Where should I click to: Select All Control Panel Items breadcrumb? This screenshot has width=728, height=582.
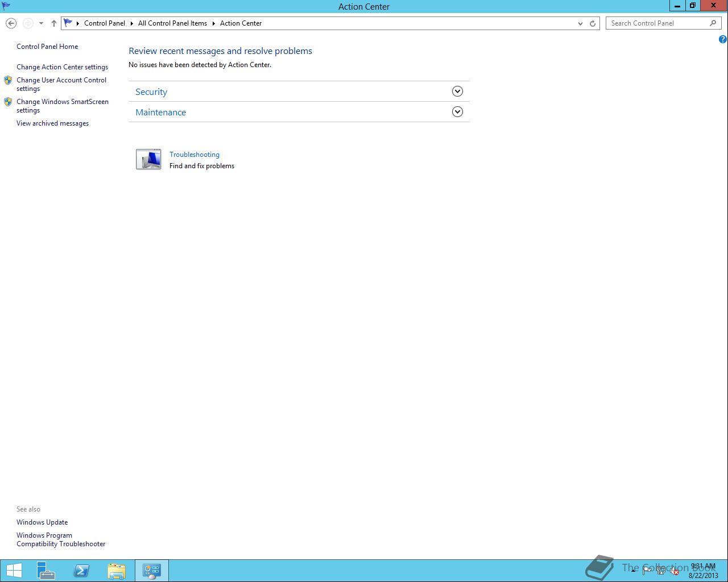coord(172,23)
